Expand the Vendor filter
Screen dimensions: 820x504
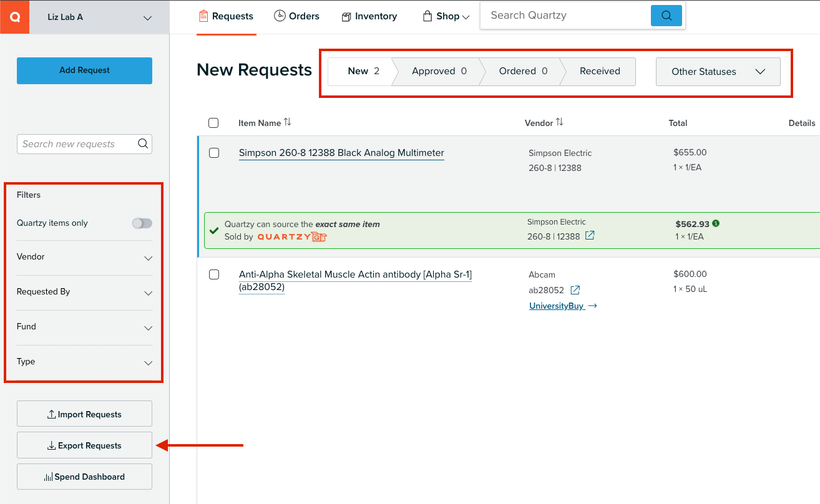click(84, 257)
